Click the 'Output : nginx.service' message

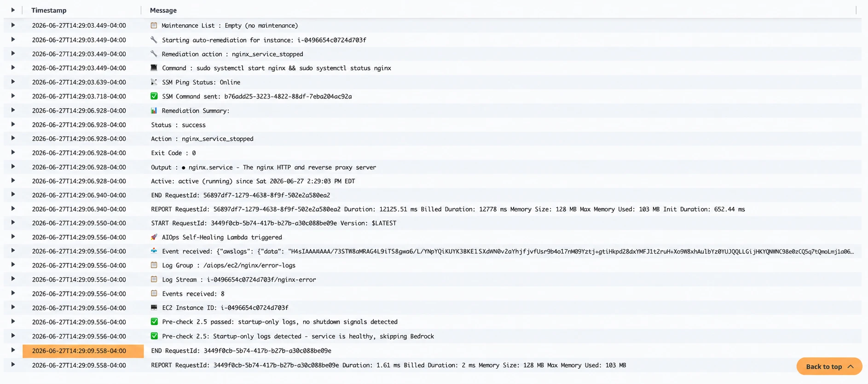(264, 167)
